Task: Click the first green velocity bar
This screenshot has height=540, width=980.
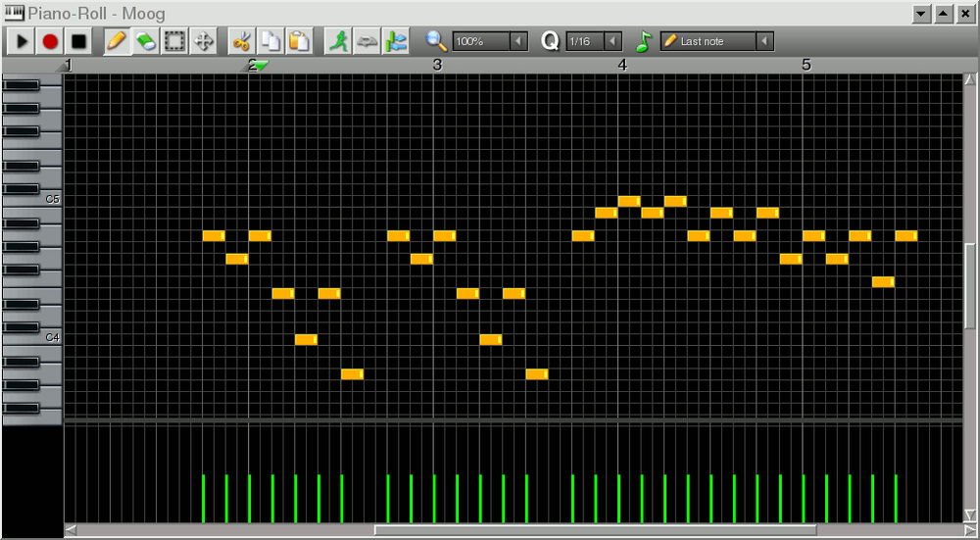Action: point(204,498)
